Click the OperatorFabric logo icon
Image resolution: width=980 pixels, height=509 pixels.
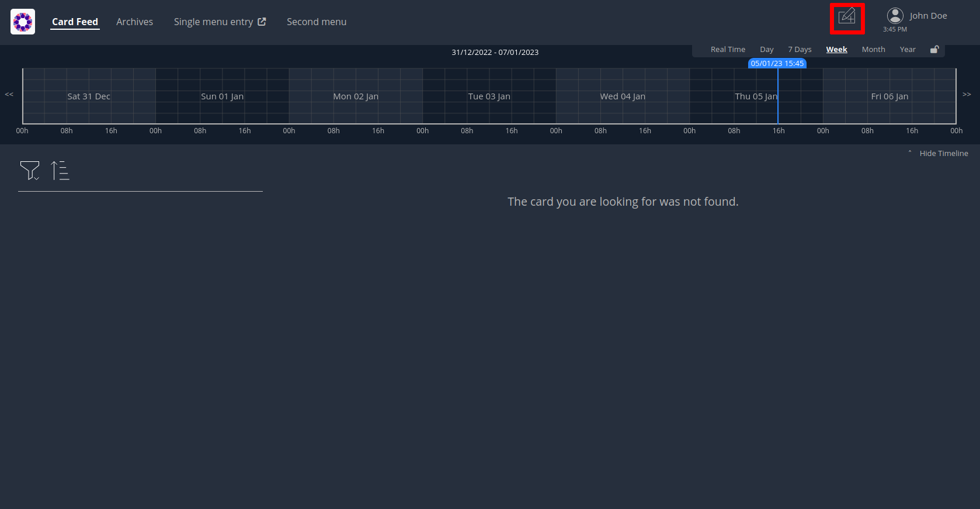coord(23,22)
